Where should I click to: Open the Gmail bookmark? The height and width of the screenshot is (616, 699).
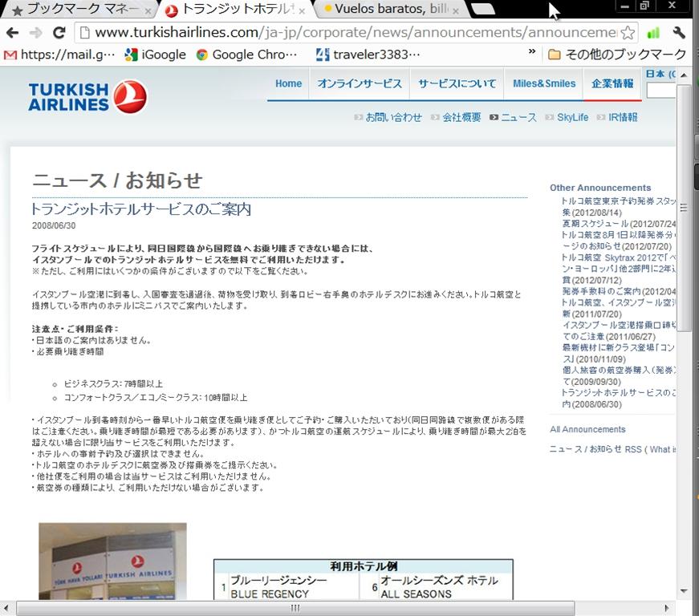coord(59,55)
